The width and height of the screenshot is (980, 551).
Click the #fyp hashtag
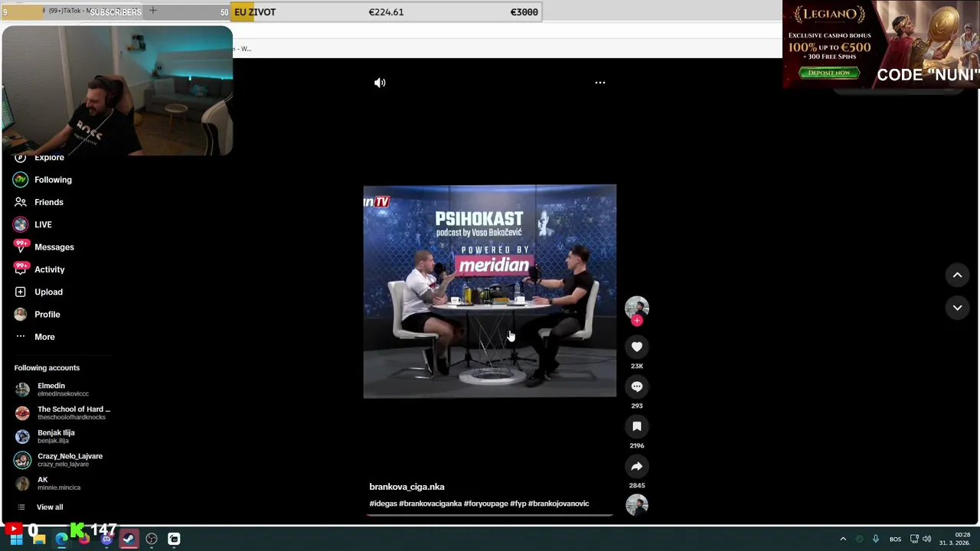(x=518, y=504)
